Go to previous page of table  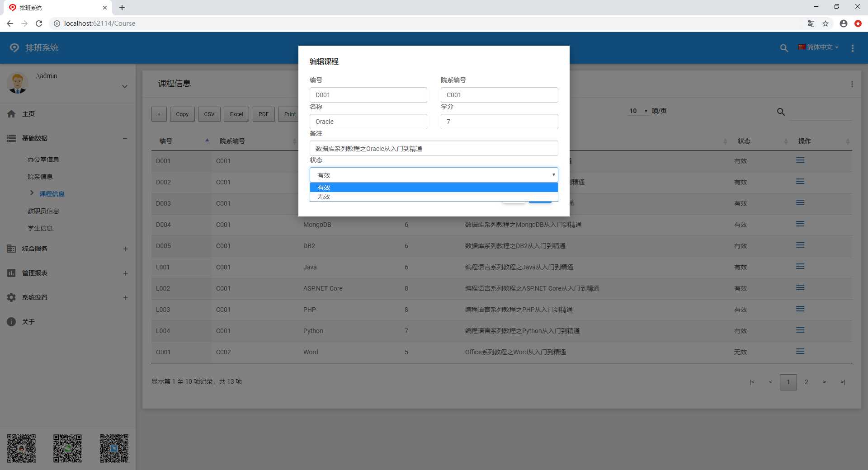(770, 382)
